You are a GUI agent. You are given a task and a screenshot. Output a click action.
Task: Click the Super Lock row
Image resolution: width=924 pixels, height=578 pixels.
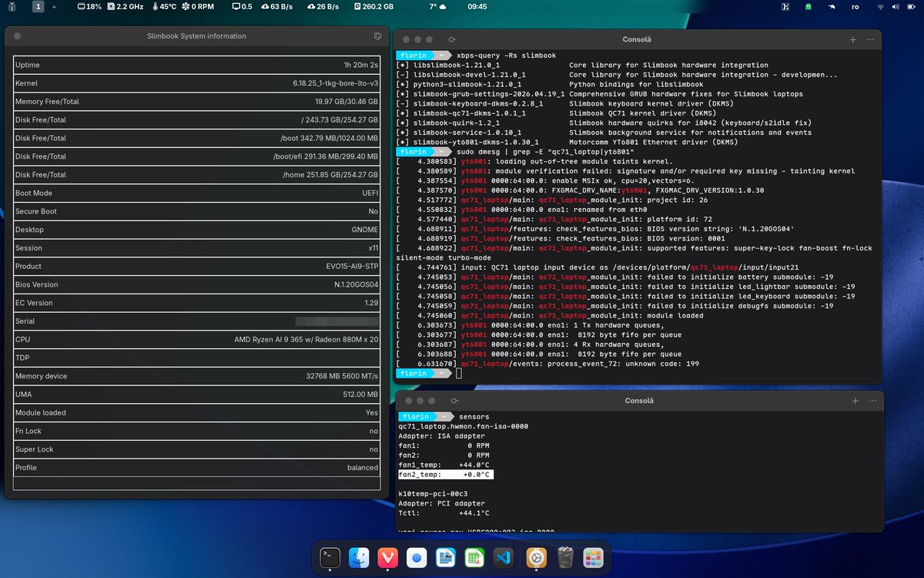coord(196,449)
